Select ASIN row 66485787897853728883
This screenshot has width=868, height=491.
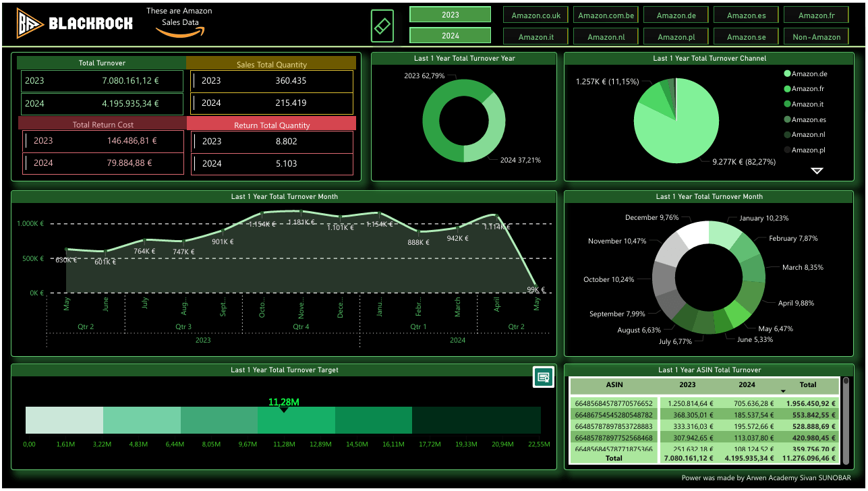pos(704,426)
